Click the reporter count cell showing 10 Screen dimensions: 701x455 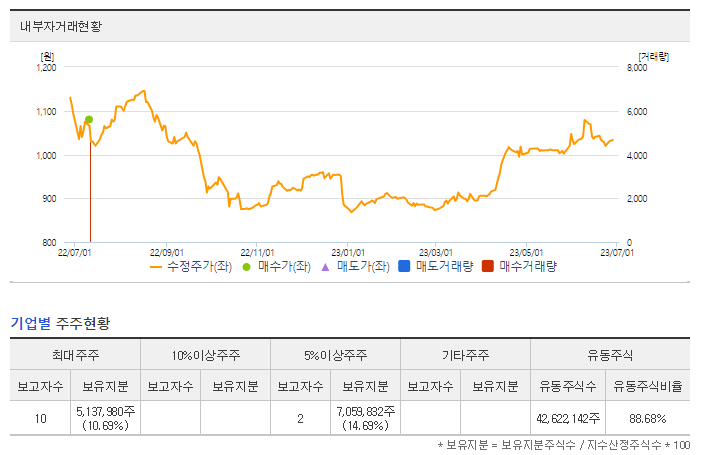coord(40,419)
